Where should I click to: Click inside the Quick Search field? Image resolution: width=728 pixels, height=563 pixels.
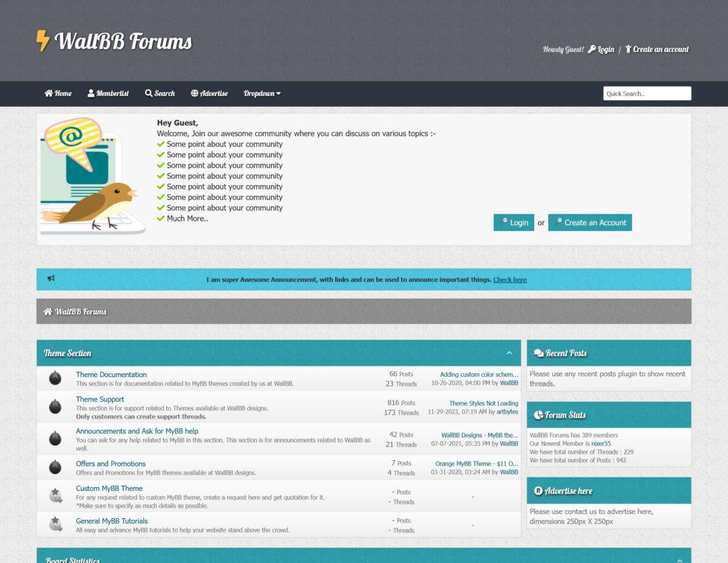pos(647,93)
